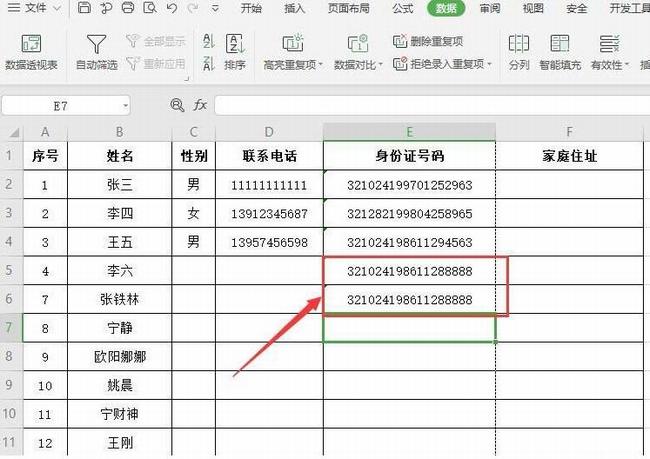
Task: Select the 身份证号码 header cell
Action: 409,156
